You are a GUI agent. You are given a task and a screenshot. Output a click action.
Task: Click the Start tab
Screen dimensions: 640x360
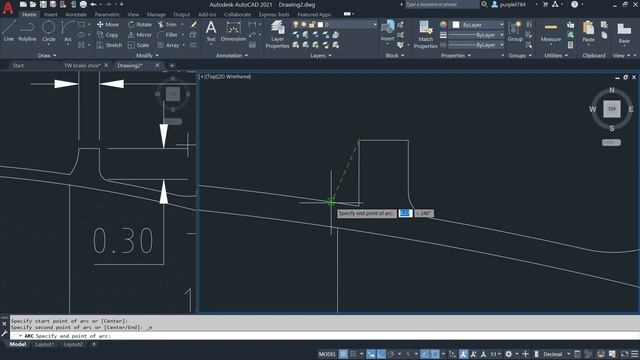(x=18, y=65)
